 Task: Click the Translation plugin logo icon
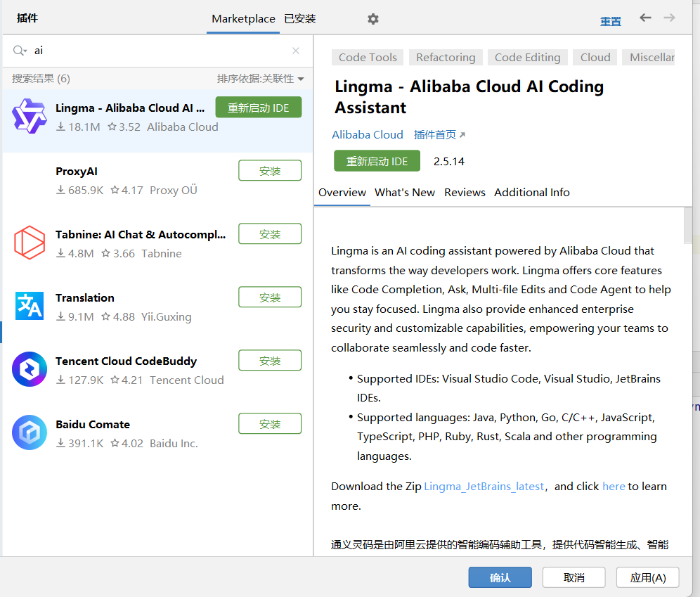coord(30,306)
